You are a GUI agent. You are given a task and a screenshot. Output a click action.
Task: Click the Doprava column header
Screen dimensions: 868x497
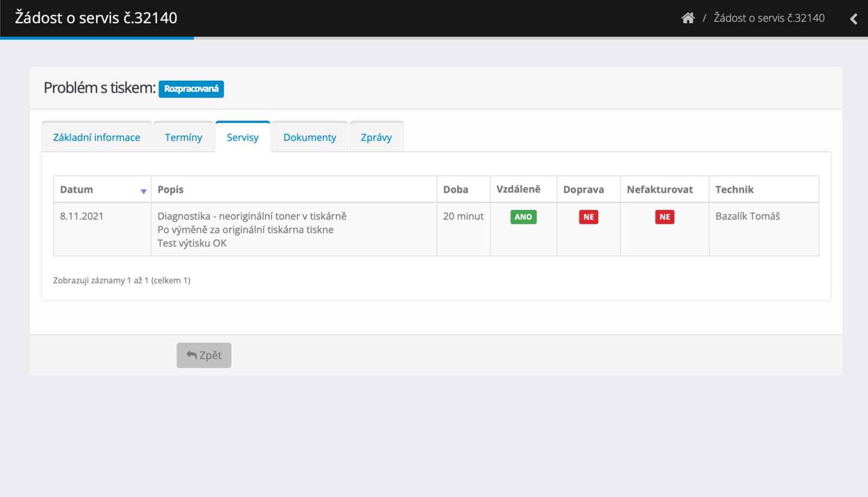583,190
